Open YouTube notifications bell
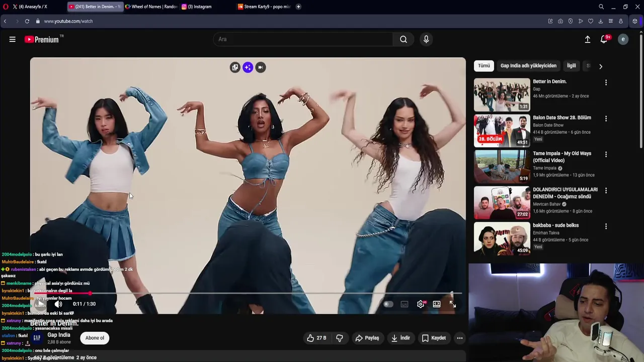644x362 pixels. [604, 39]
